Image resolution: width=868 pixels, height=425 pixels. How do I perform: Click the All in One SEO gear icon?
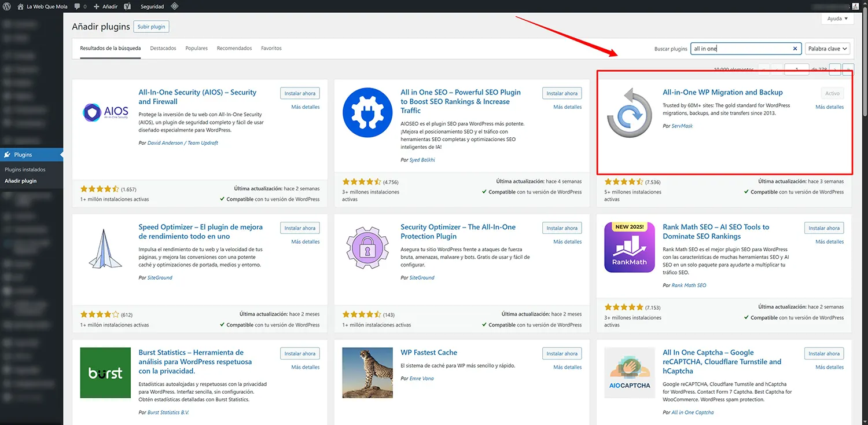[x=363, y=112]
